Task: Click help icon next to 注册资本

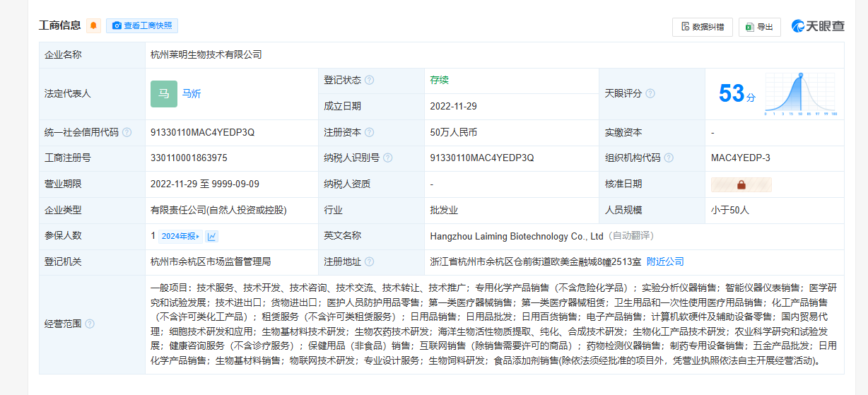Action: tap(369, 132)
